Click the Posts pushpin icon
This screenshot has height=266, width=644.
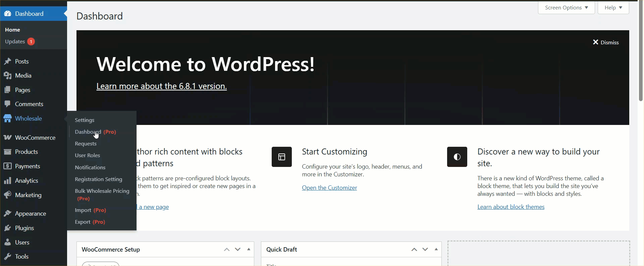point(7,61)
